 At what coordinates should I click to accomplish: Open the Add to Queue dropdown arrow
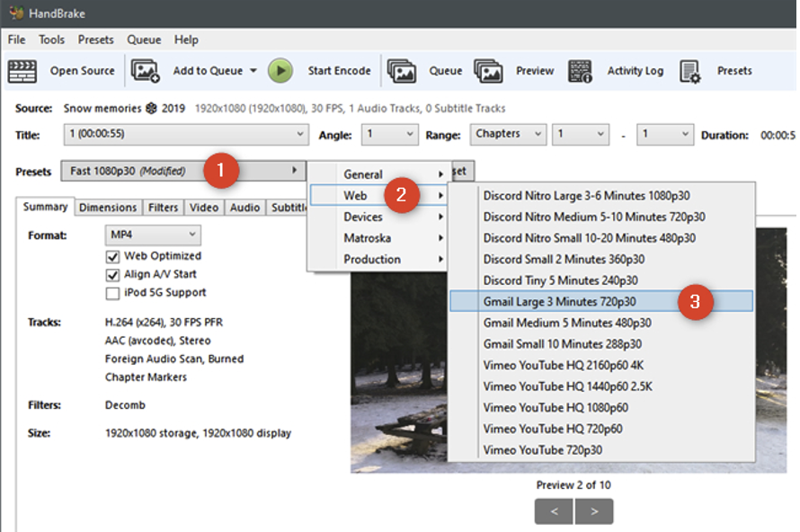(253, 71)
